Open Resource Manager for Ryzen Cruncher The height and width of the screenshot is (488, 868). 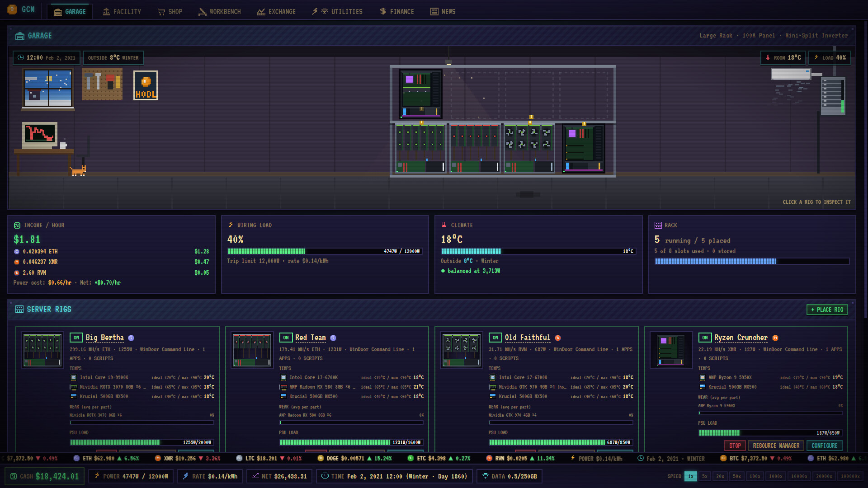[776, 446]
